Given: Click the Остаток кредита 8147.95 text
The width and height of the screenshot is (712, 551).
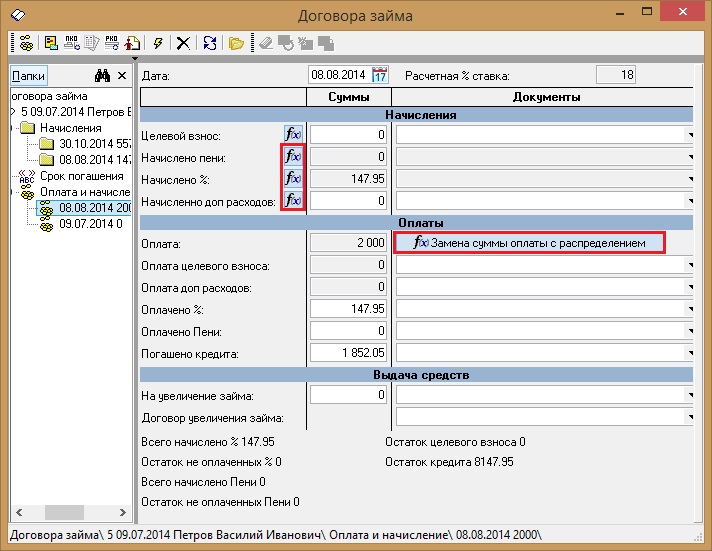Looking at the screenshot, I should click(449, 462).
